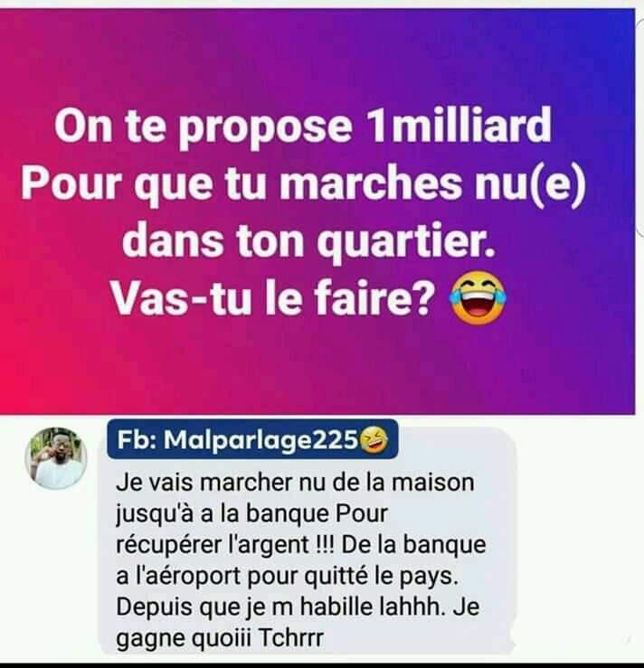Open the gradient background post image
Image resolution: width=644 pixels, height=668 pixels.
tap(317, 212)
